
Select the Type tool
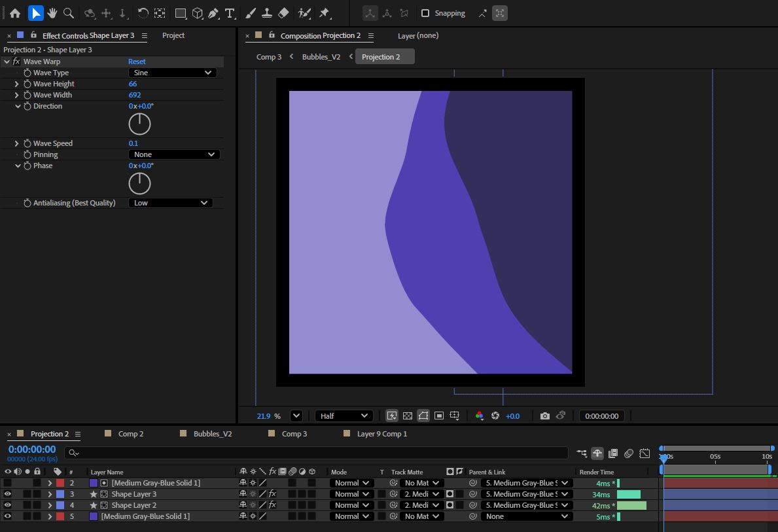tap(230, 13)
